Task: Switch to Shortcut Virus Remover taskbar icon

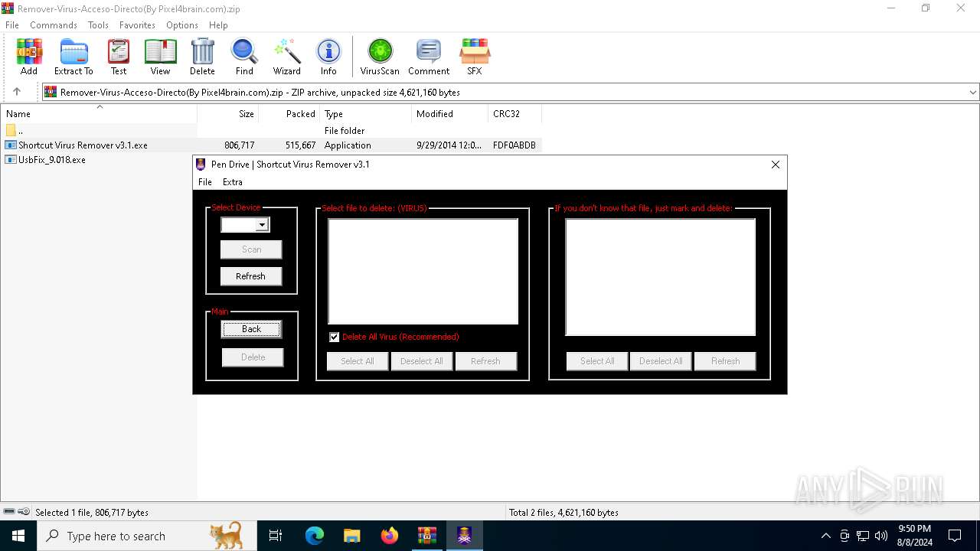Action: pyautogui.click(x=465, y=536)
